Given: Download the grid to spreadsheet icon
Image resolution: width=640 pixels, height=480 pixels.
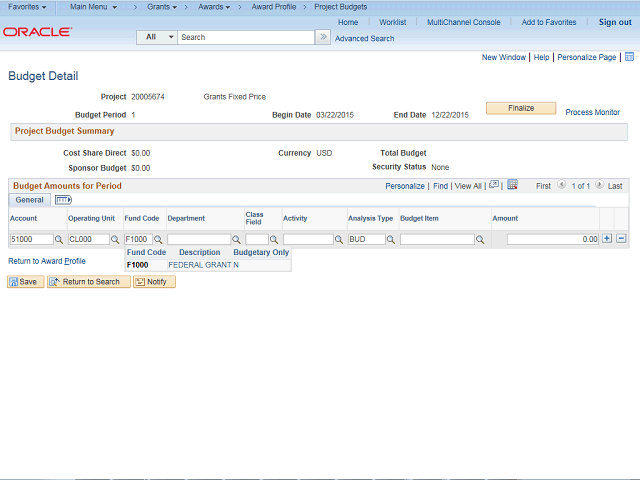Looking at the screenshot, I should coord(513,185).
